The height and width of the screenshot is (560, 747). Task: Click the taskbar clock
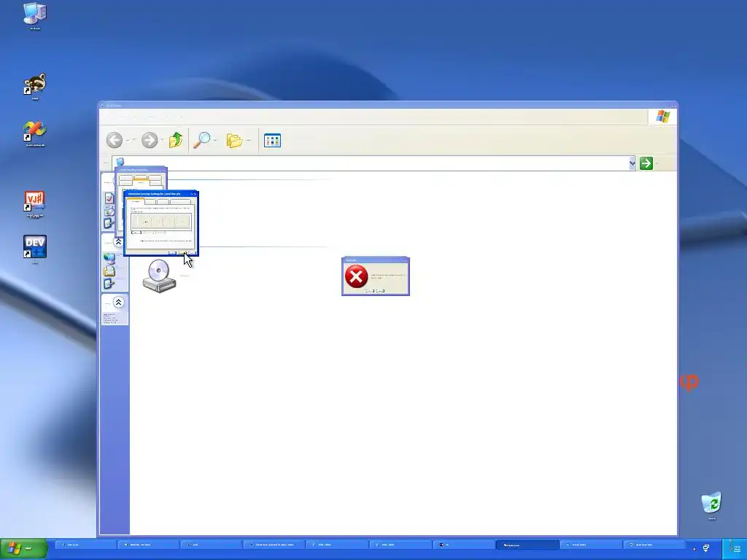coord(737,549)
